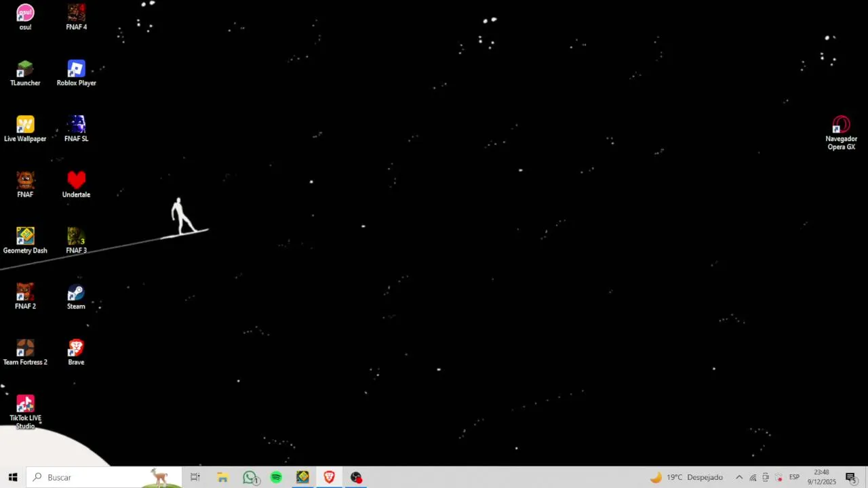Open the Undertale red heart icon
The height and width of the screenshot is (488, 868).
[76, 184]
